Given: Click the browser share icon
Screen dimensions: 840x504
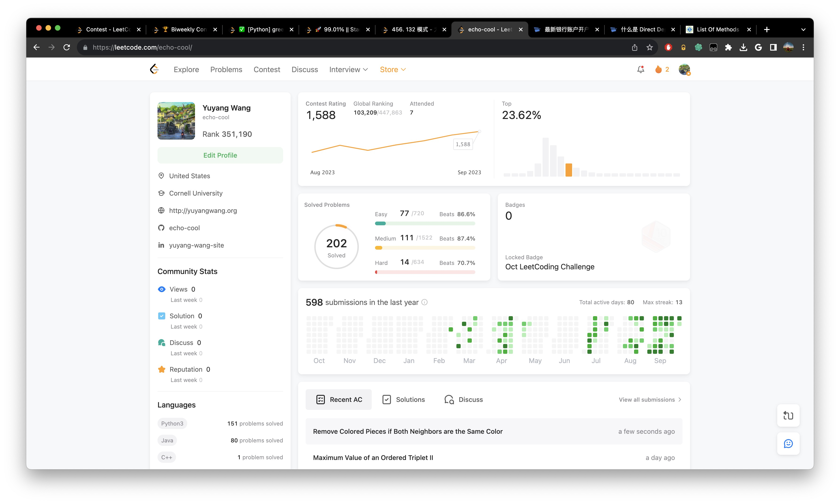Looking at the screenshot, I should click(634, 48).
